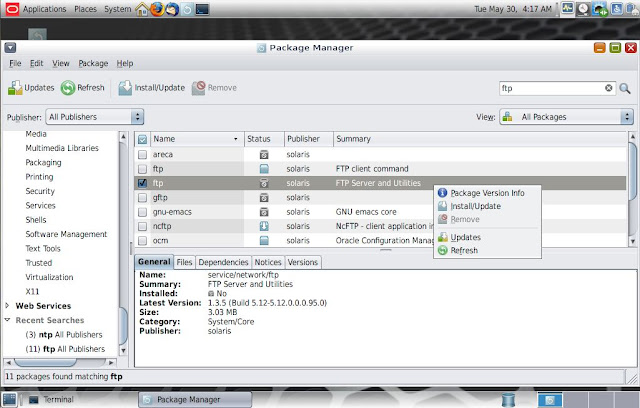Image resolution: width=640 pixels, height=408 pixels.
Task: Choose Updates in the context menu
Action: 487,237
